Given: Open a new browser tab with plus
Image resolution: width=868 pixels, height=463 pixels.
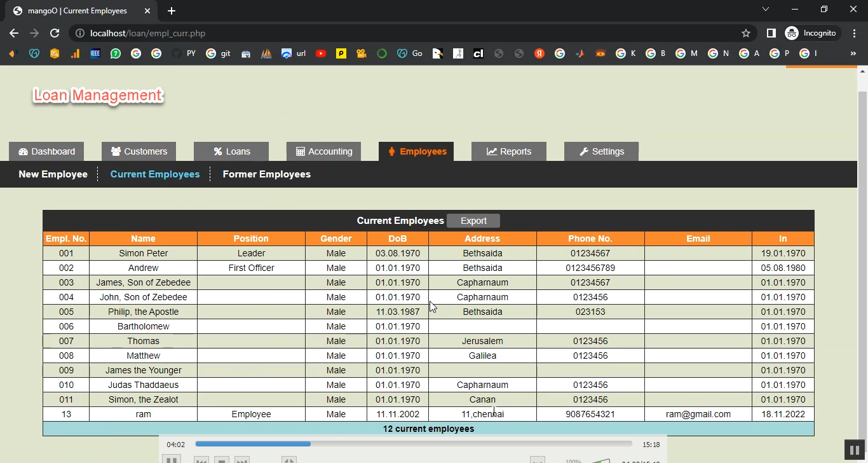Looking at the screenshot, I should coord(172,11).
